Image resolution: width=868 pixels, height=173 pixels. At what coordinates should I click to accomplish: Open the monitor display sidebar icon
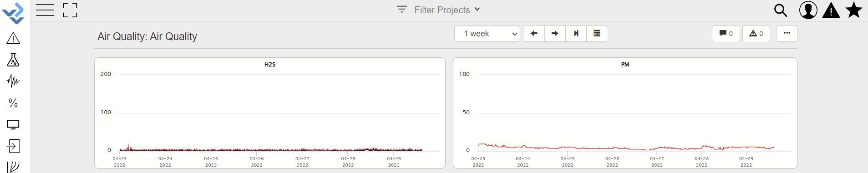click(x=13, y=124)
